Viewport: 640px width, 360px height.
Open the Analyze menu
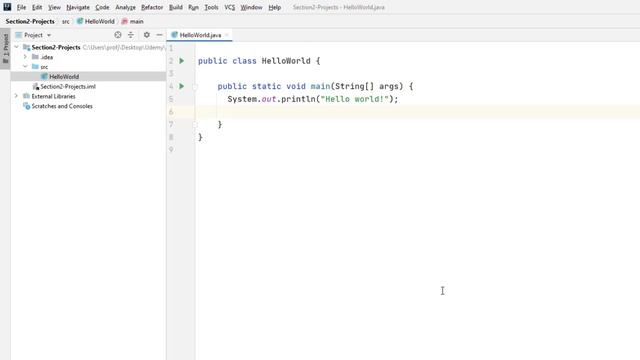(125, 7)
